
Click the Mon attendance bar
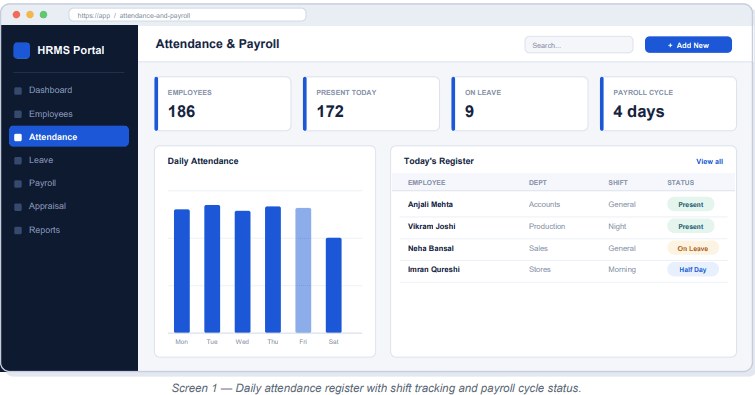(182, 271)
